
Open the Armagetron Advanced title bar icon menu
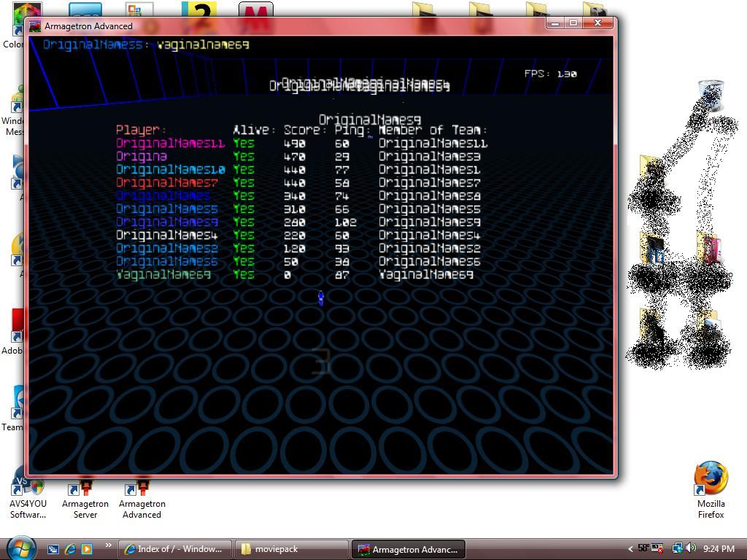[x=35, y=26]
